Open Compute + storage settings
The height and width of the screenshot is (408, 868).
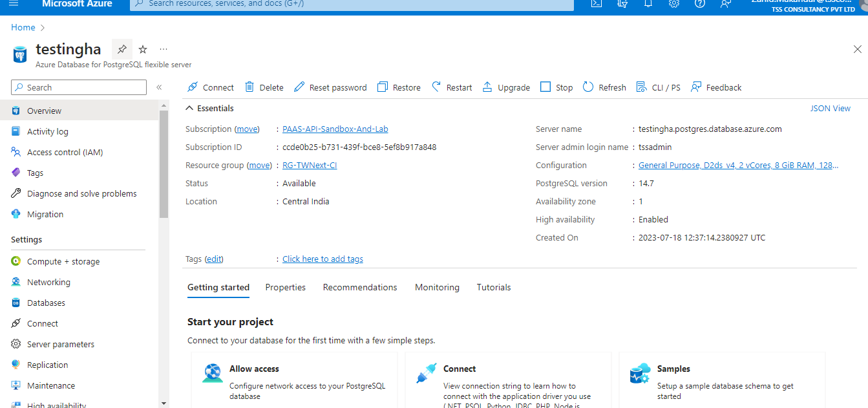79,262
